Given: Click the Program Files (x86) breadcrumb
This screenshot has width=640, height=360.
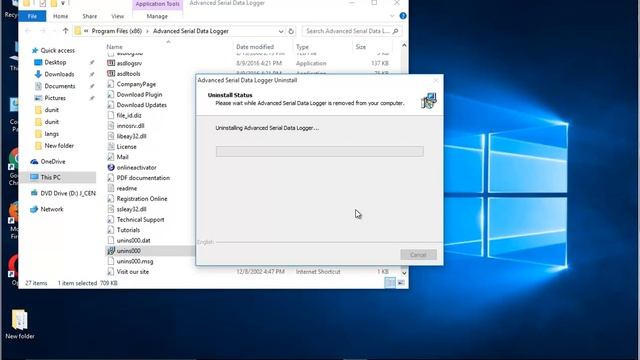Looking at the screenshot, I should [x=116, y=31].
